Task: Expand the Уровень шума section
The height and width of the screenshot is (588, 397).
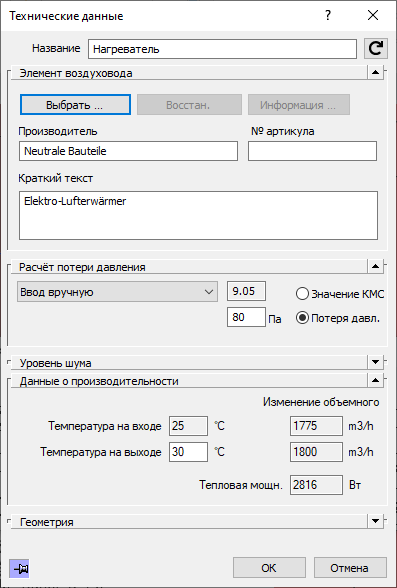Action: pos(376,362)
